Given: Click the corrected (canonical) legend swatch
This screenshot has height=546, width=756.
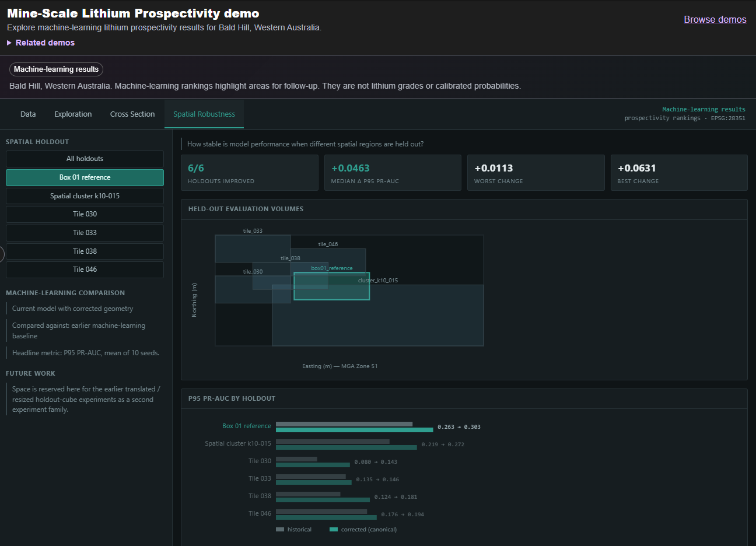Looking at the screenshot, I should coord(334,530).
